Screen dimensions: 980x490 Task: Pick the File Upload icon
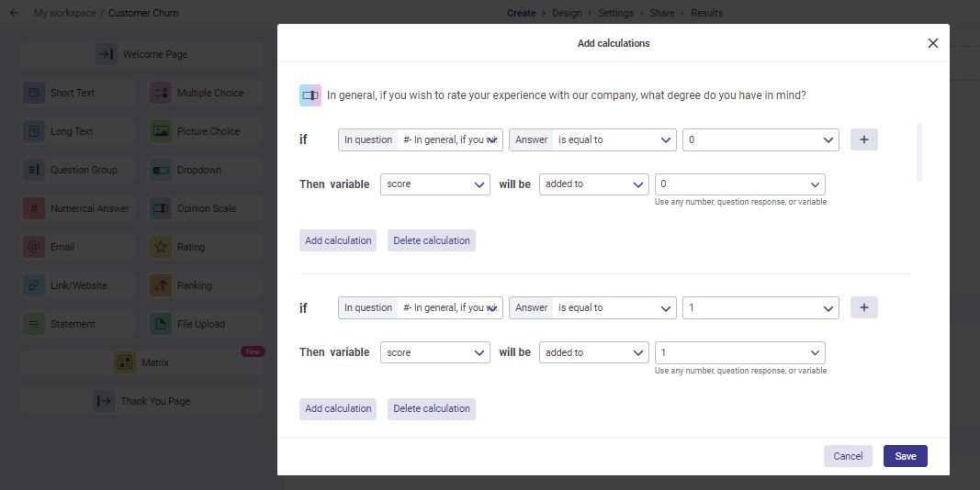pyautogui.click(x=161, y=324)
